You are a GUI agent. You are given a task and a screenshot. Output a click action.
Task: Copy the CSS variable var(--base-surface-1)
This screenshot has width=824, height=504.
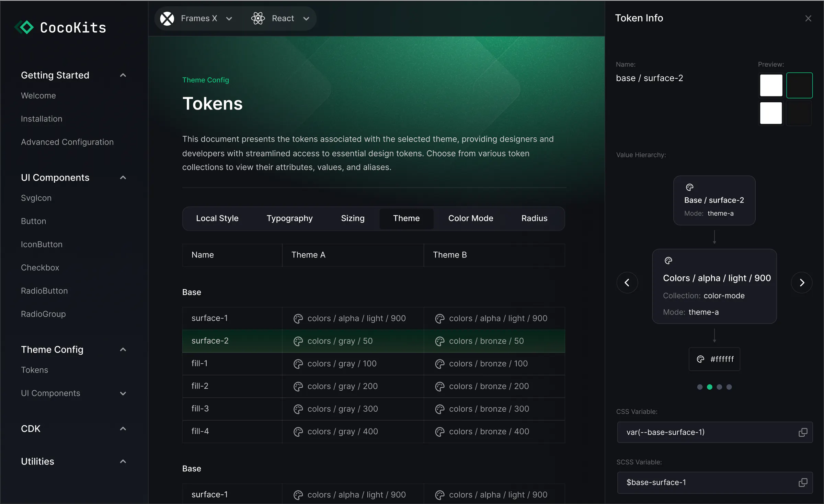click(803, 432)
